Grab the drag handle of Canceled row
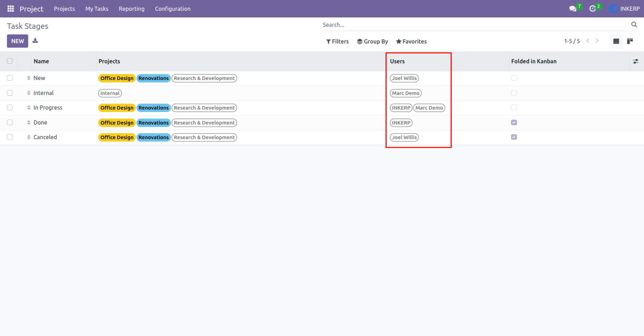 point(29,137)
